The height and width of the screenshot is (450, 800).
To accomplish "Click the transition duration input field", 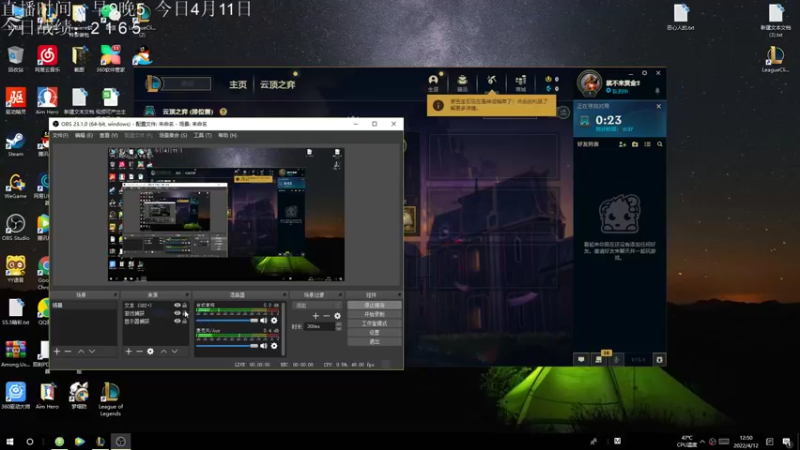I will click(x=320, y=327).
